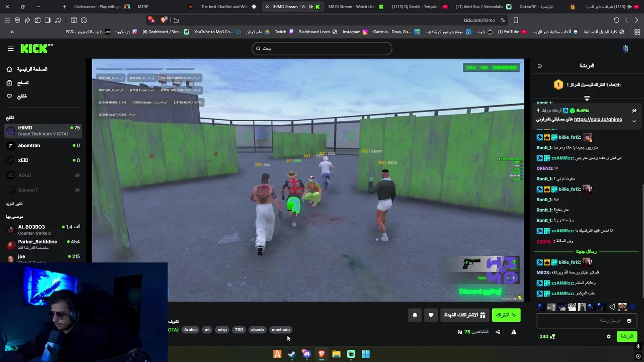Click the green subscribe button
This screenshot has height=362, width=644.
tap(506, 315)
